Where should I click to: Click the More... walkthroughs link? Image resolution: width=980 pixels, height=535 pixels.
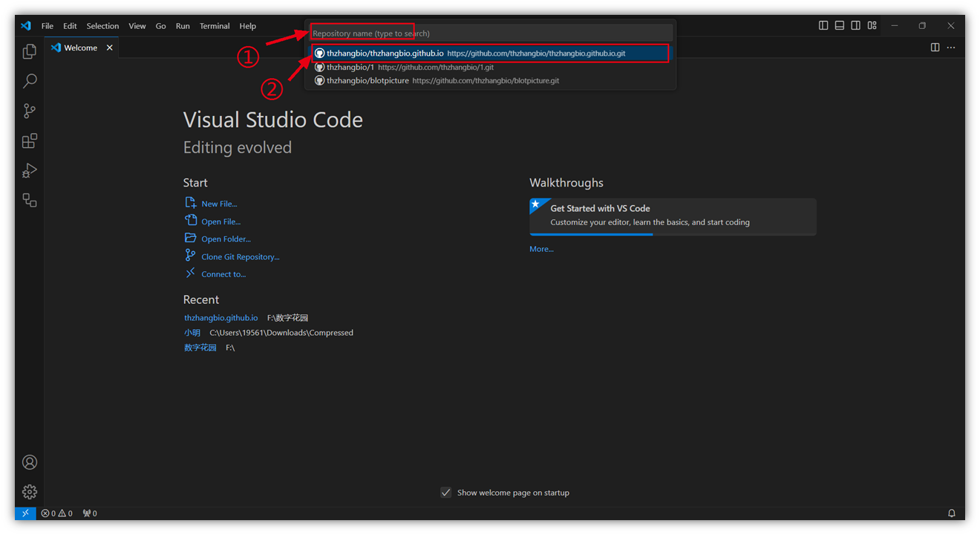pyautogui.click(x=541, y=249)
